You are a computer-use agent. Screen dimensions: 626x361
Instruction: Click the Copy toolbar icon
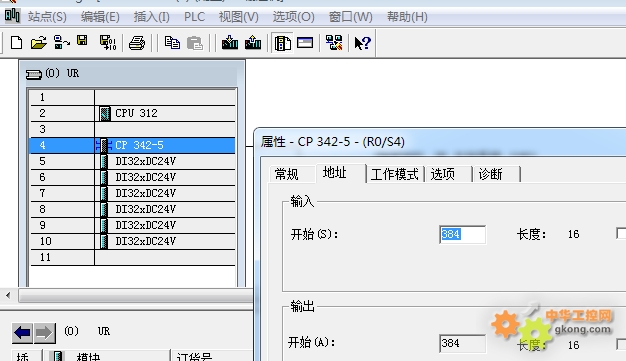[172, 42]
